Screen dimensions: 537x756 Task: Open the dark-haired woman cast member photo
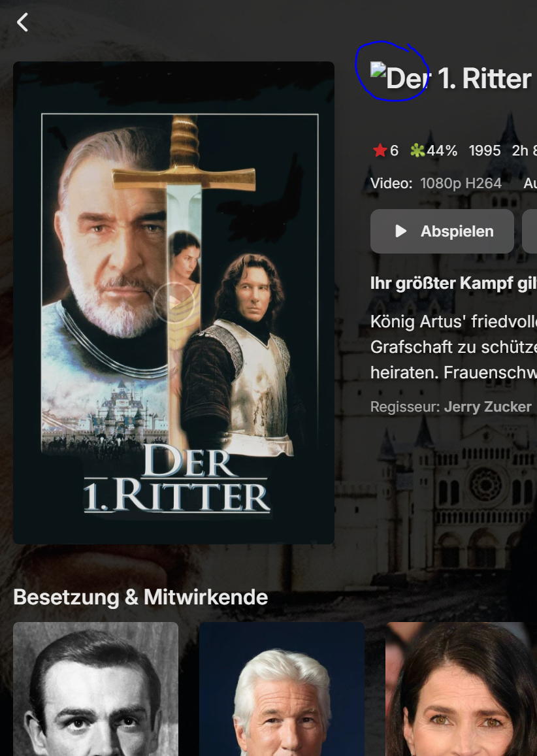(x=461, y=689)
